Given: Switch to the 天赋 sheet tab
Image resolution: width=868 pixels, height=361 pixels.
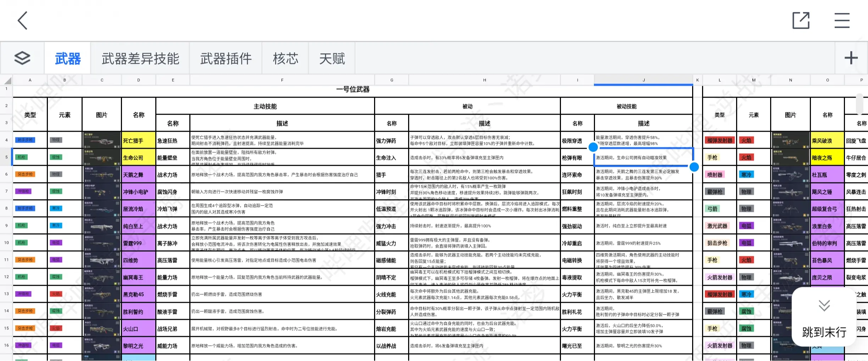Looking at the screenshot, I should coord(332,59).
